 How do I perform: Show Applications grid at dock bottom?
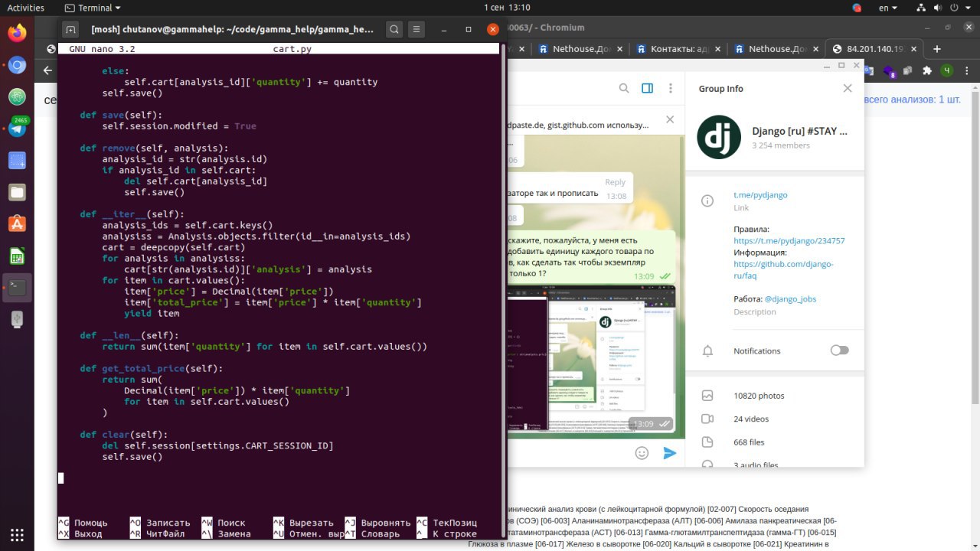coord(17,534)
